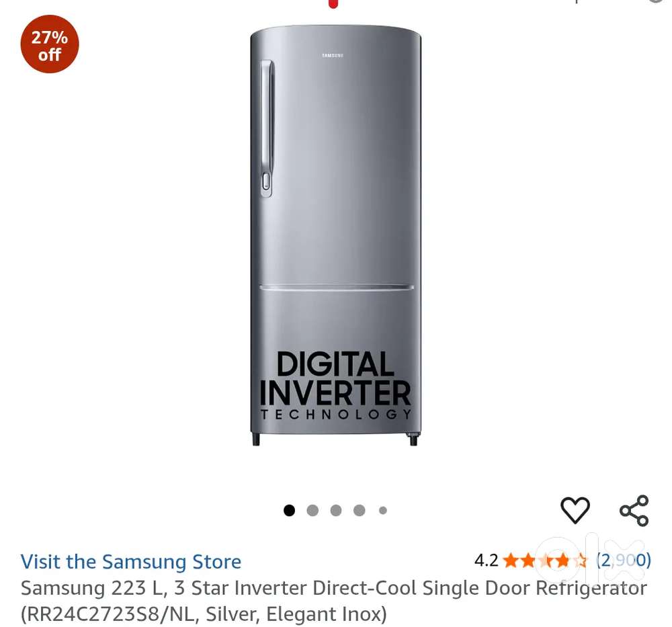Tap the share icon

pos(634,511)
